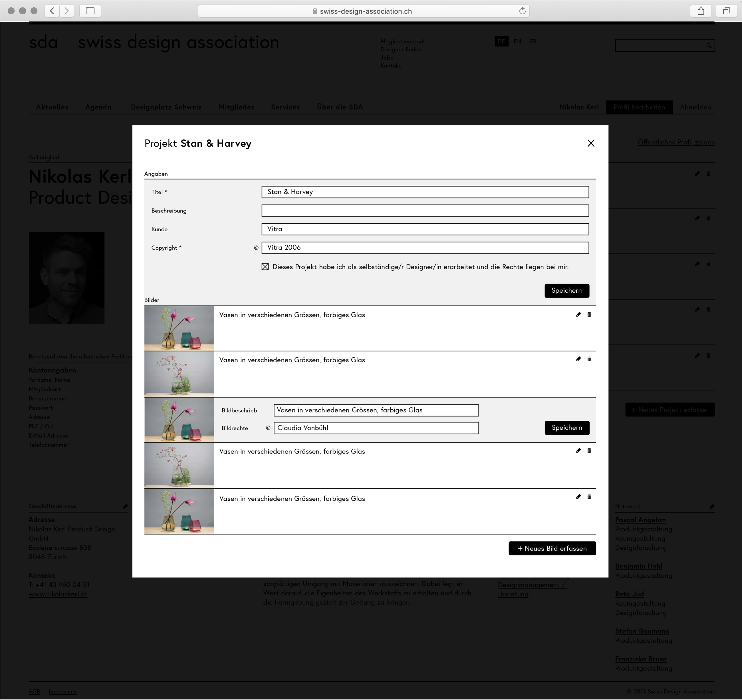Click the Beschreibung input field
Viewport: 742px width, 700px height.
click(425, 211)
